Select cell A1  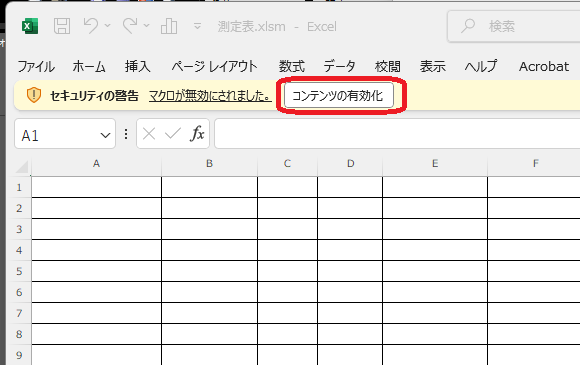[x=97, y=187]
